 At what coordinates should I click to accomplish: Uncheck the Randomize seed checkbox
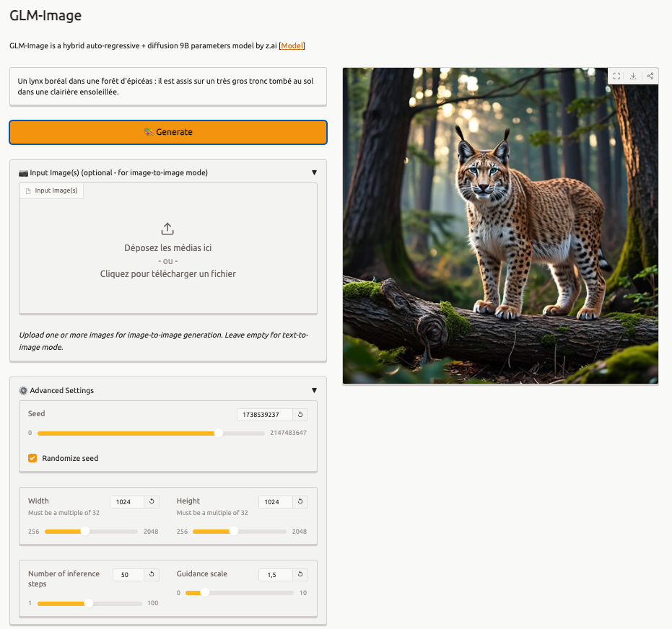click(x=32, y=458)
